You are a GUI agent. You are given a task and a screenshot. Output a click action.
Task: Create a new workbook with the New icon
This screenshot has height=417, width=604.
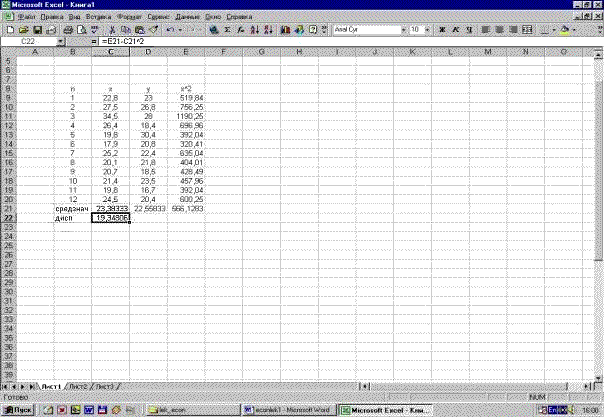pos(10,31)
